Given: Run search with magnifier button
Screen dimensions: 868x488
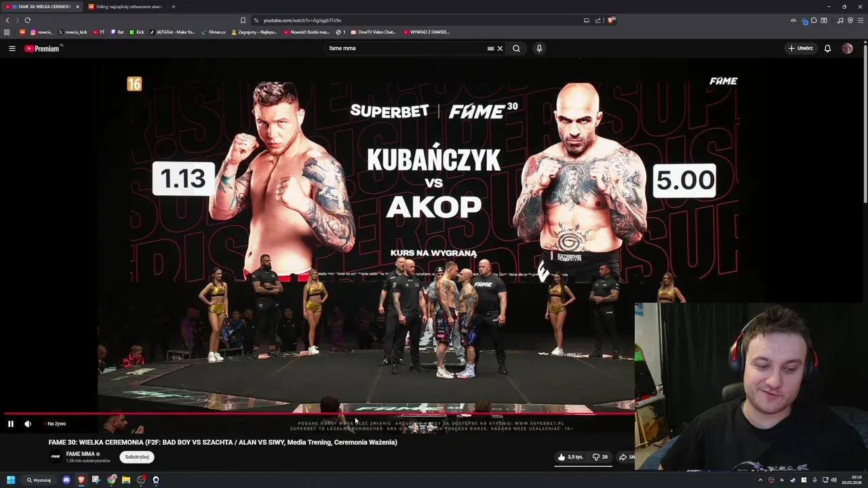Looking at the screenshot, I should pyautogui.click(x=517, y=48).
